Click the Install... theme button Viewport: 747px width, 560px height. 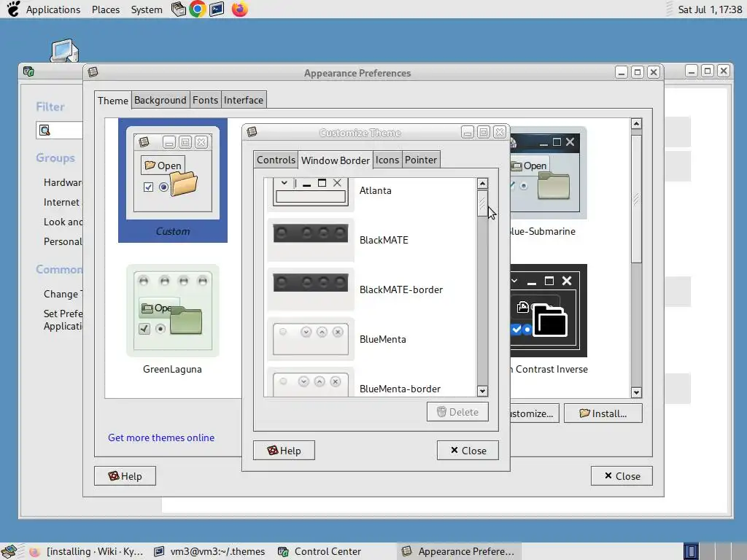pos(603,413)
